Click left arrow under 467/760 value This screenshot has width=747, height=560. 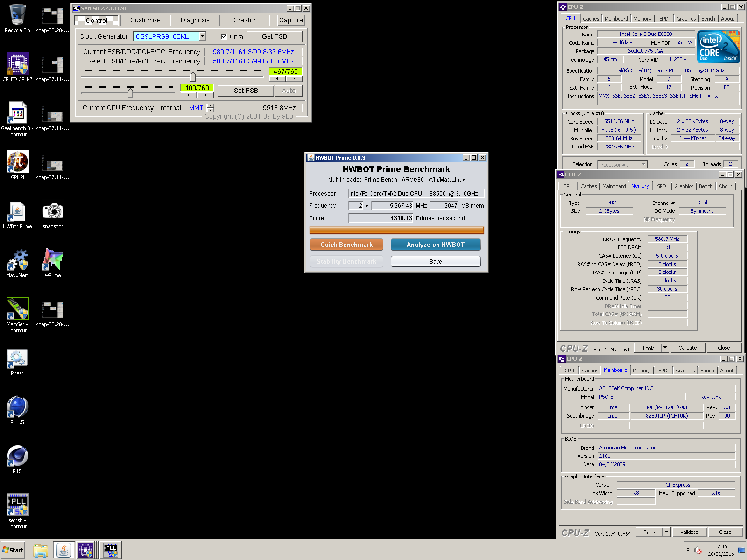277,79
